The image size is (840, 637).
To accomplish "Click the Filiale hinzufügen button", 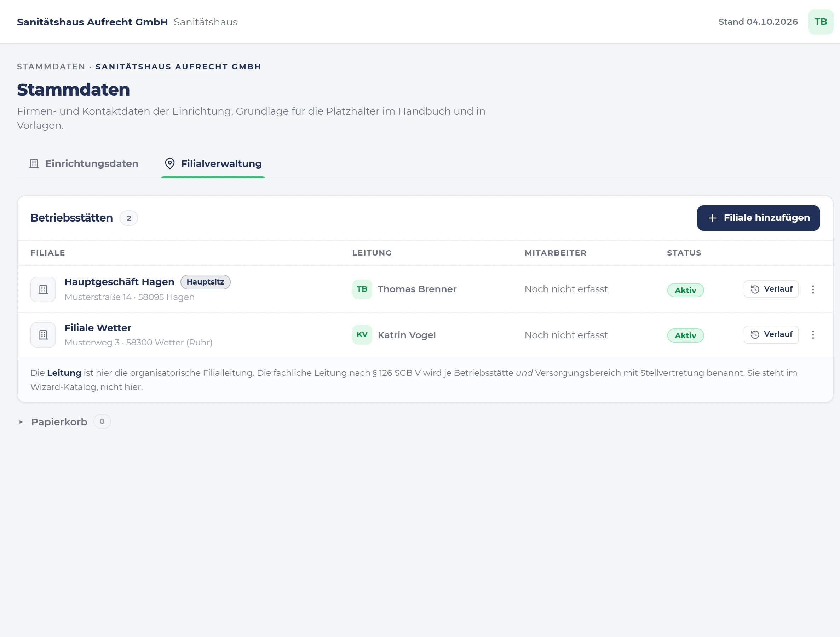I will click(758, 218).
